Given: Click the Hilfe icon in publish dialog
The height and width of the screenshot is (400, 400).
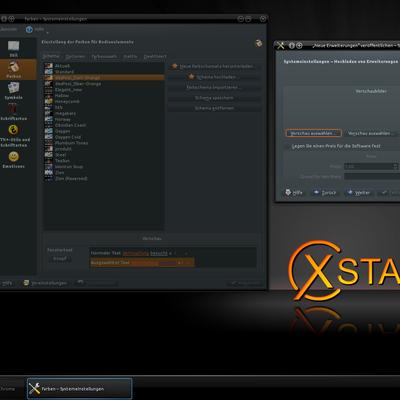Looking at the screenshot, I should click(x=288, y=192).
